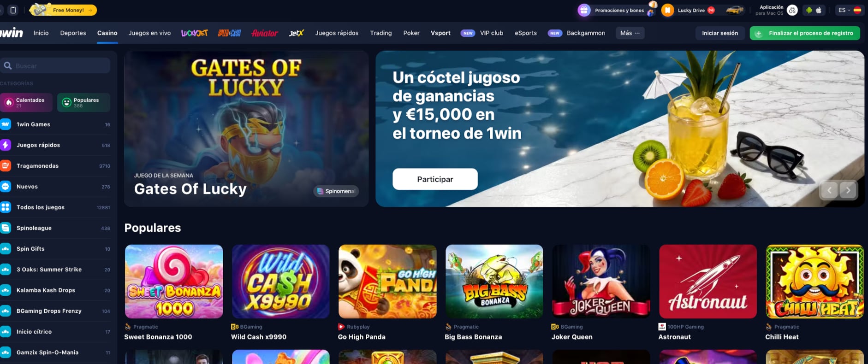Click the Participar button
This screenshot has width=868, height=364.
click(x=435, y=179)
